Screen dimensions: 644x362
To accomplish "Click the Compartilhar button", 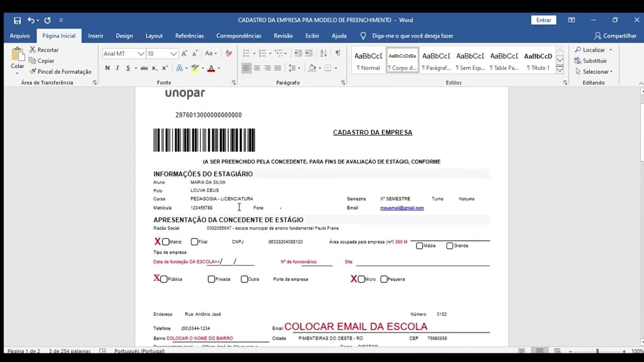I will (615, 36).
